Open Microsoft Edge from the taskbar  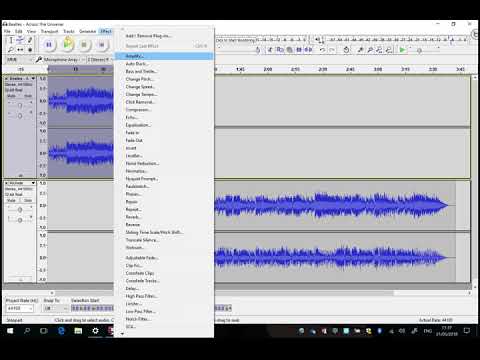pos(61,331)
